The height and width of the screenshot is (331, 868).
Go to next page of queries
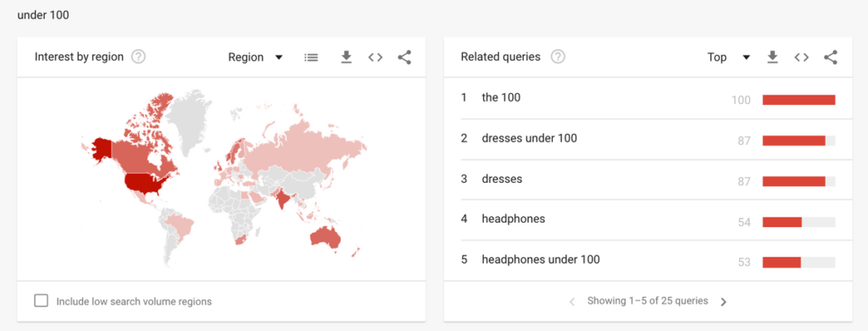click(x=724, y=301)
